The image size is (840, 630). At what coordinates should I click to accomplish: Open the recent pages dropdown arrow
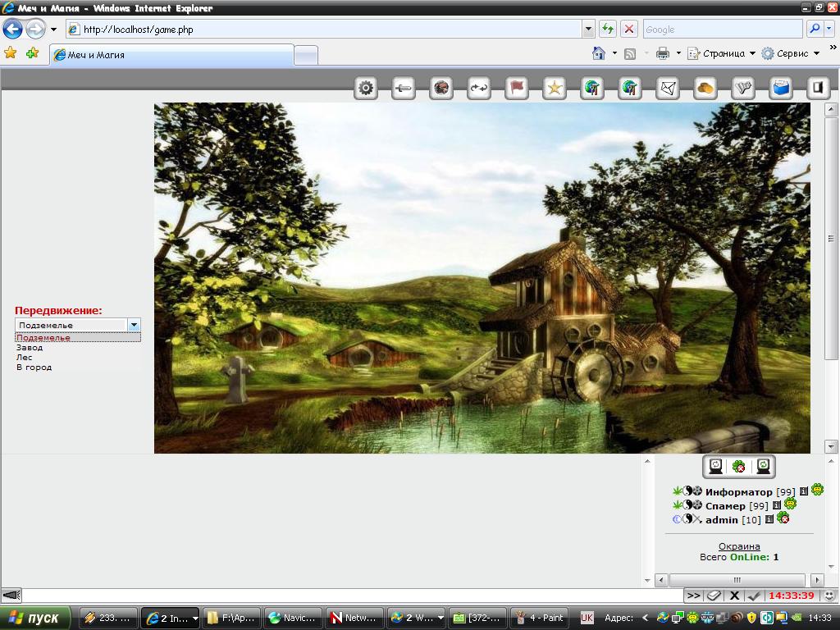53,30
